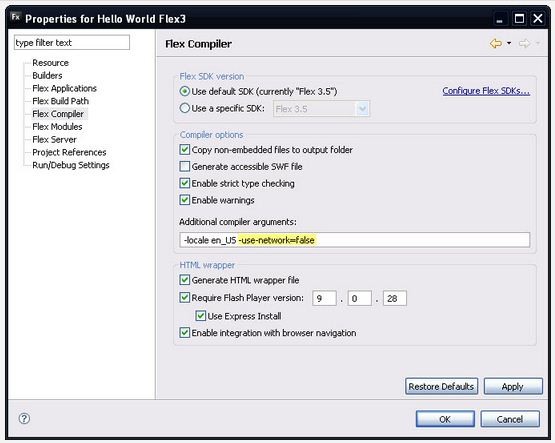Open Run/Debug Settings page
This screenshot has width=555, height=443.
pos(71,165)
